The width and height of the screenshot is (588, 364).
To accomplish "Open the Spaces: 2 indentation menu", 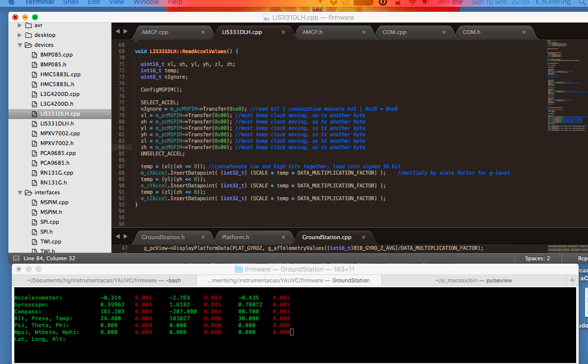I will coord(537,258).
